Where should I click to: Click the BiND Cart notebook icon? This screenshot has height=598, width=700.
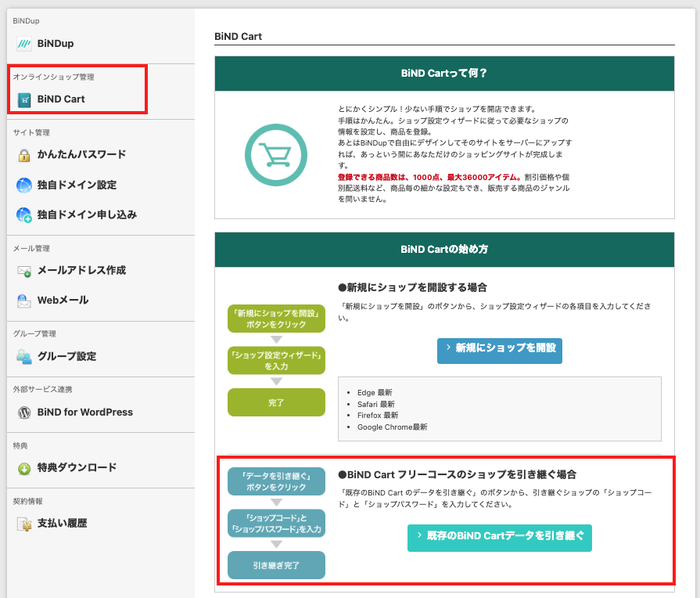click(24, 99)
